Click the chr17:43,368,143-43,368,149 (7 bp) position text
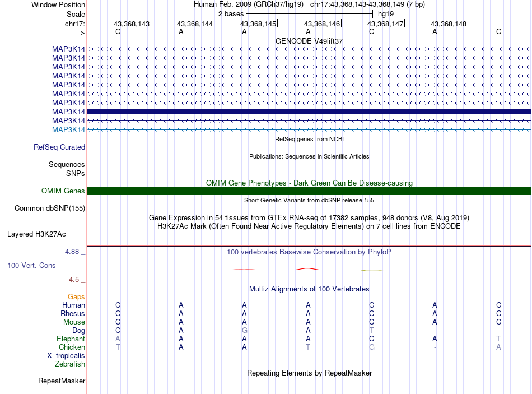 367,4
